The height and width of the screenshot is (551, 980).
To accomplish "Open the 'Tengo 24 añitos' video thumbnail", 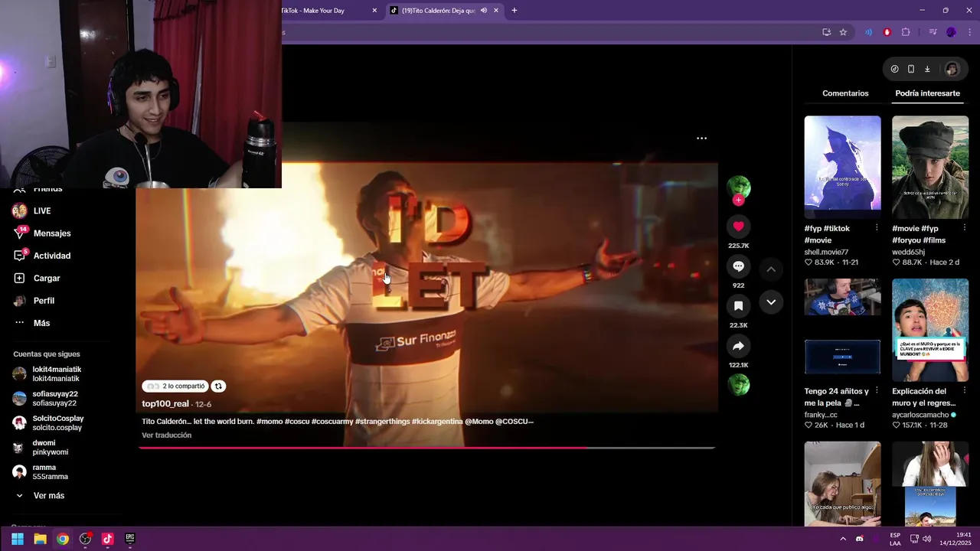I will [842, 330].
